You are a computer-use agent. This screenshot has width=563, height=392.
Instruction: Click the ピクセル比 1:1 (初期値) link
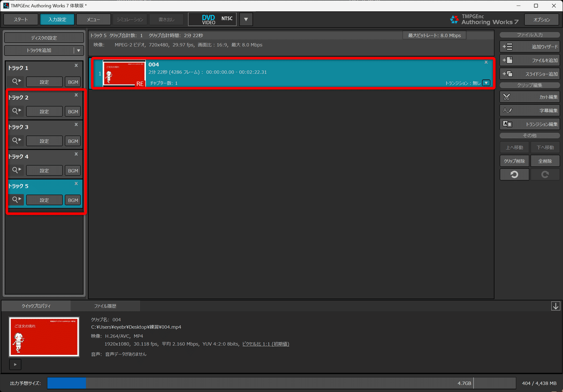pyautogui.click(x=266, y=344)
